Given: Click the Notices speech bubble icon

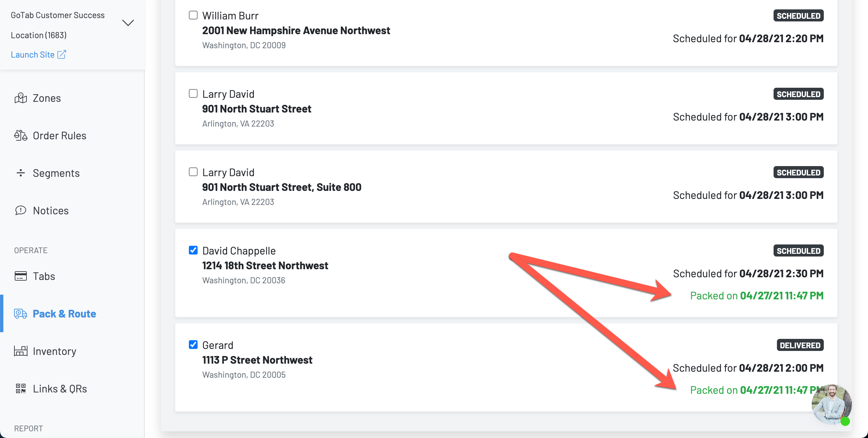Looking at the screenshot, I should 20,210.
